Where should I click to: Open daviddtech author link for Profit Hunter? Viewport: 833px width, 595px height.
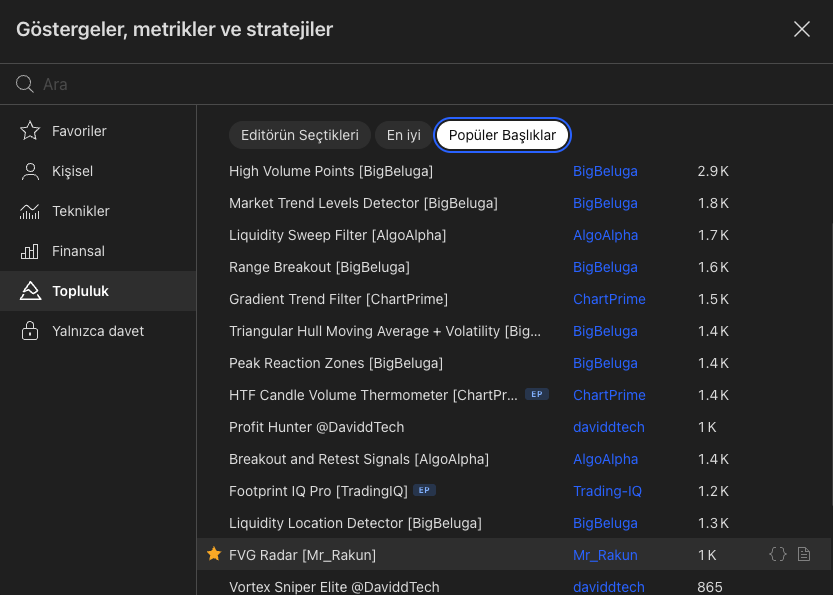609,427
